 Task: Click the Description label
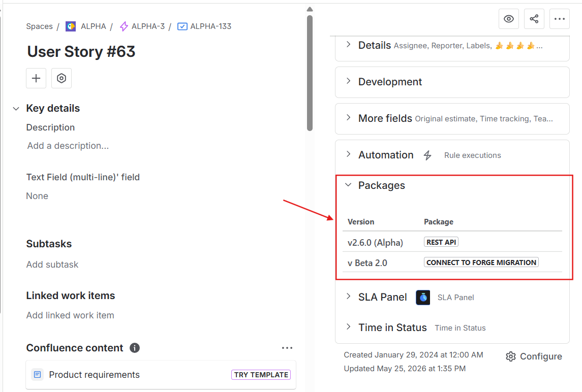point(50,127)
